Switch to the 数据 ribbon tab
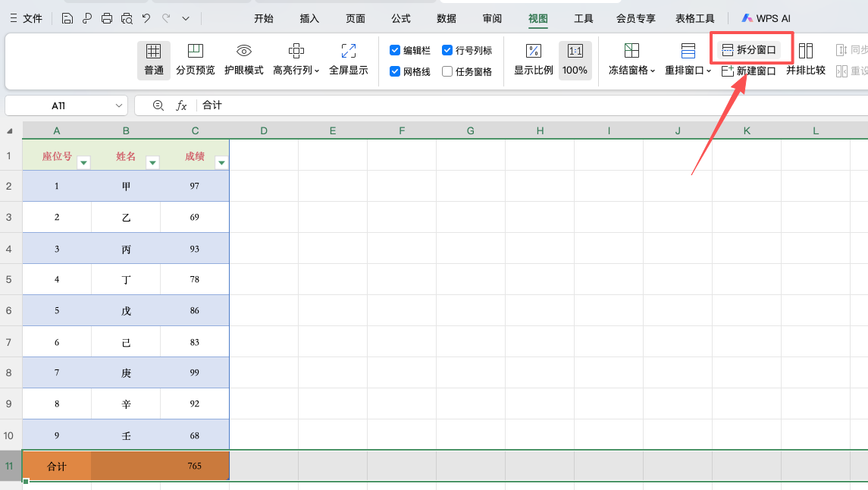Viewport: 868px width, 490px height. point(447,18)
